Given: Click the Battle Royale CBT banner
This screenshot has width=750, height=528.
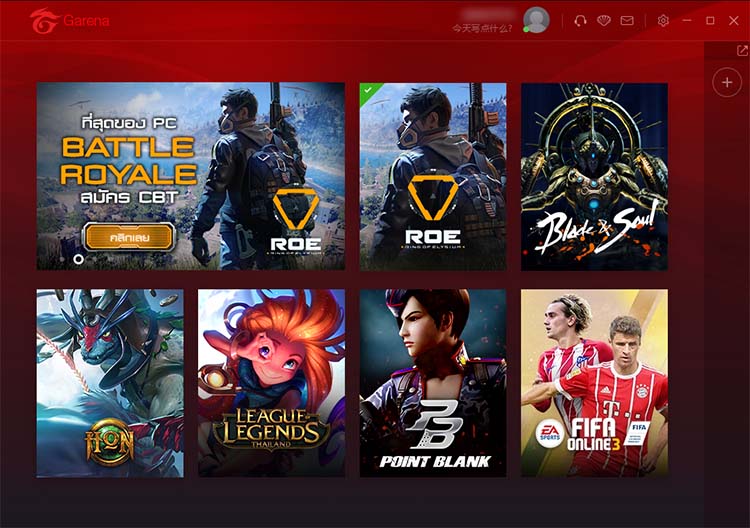Looking at the screenshot, I should [x=191, y=176].
